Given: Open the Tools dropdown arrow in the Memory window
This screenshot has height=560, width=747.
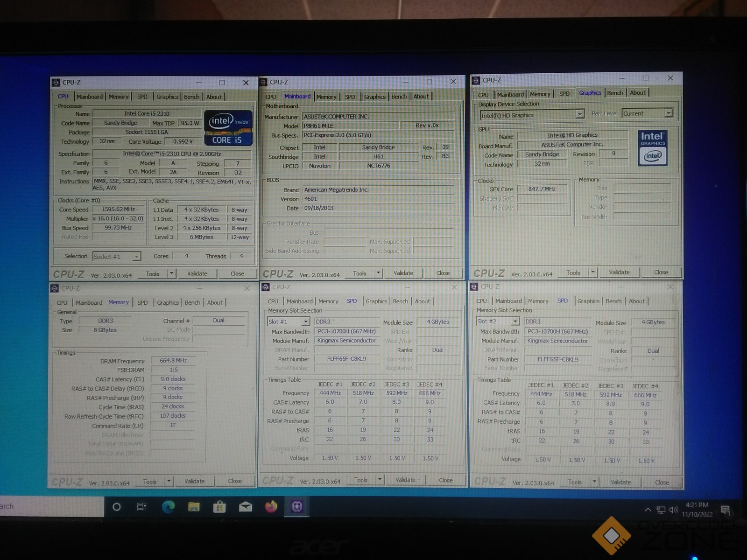Looking at the screenshot, I should (x=169, y=481).
